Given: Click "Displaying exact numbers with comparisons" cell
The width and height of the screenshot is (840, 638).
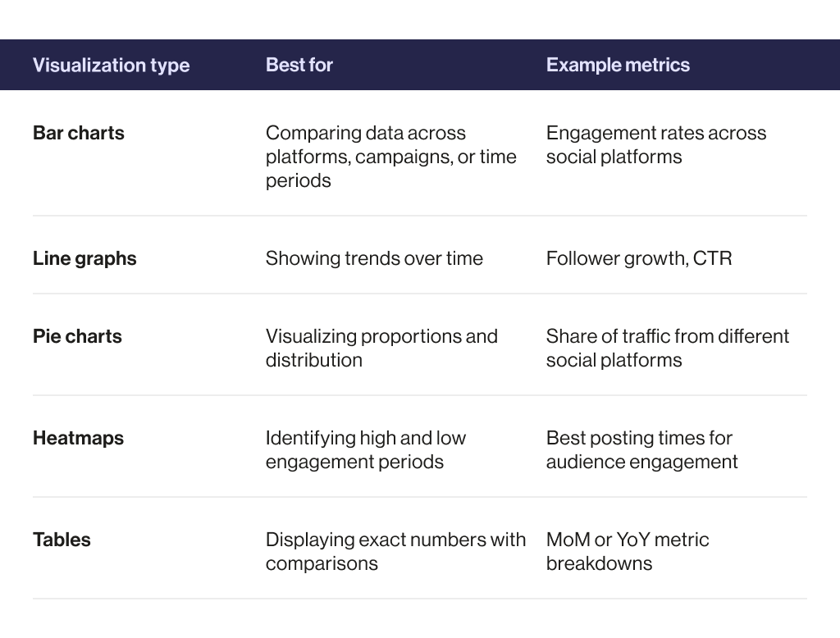Looking at the screenshot, I should pos(395,551).
